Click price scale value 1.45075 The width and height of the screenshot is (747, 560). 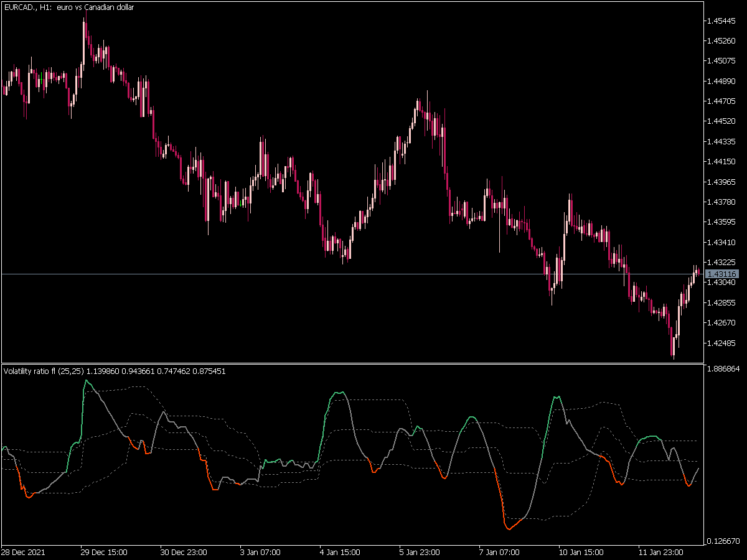tap(723, 61)
